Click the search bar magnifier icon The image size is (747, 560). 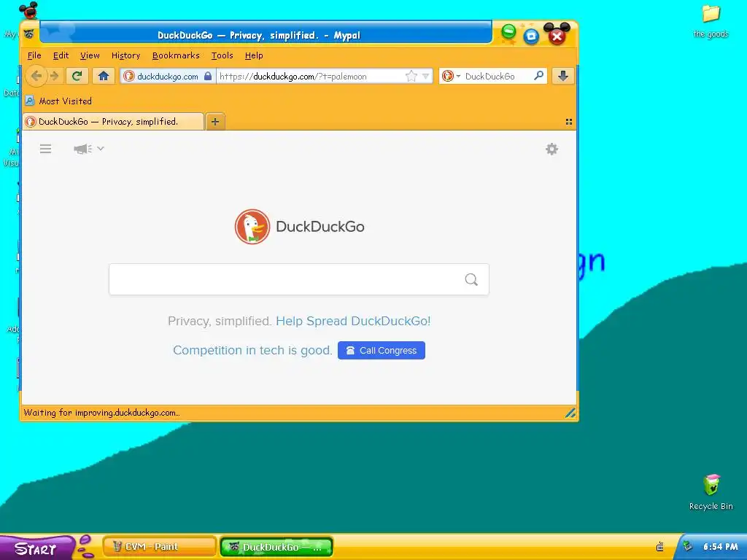coord(539,76)
